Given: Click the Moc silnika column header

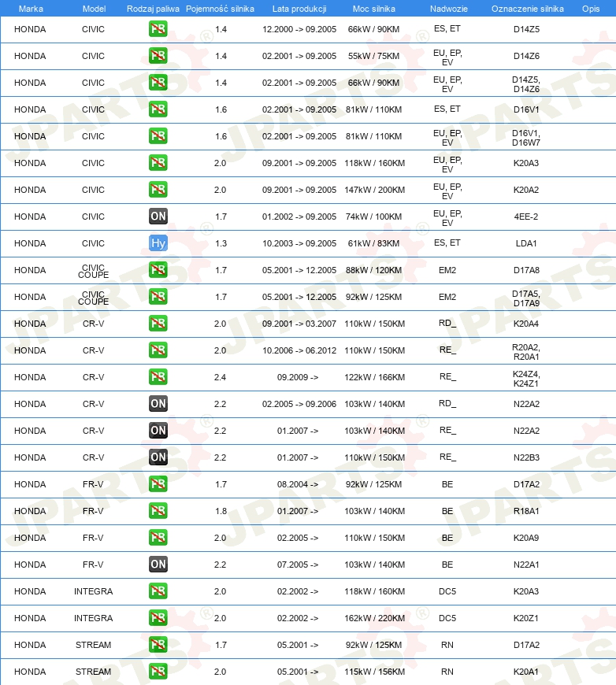Looking at the screenshot, I should [x=374, y=9].
